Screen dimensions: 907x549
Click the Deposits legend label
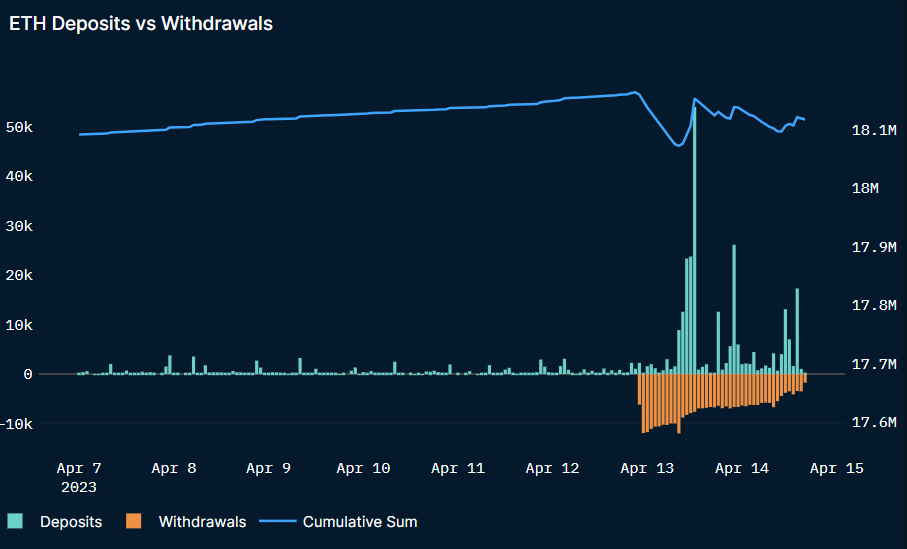[x=71, y=522]
